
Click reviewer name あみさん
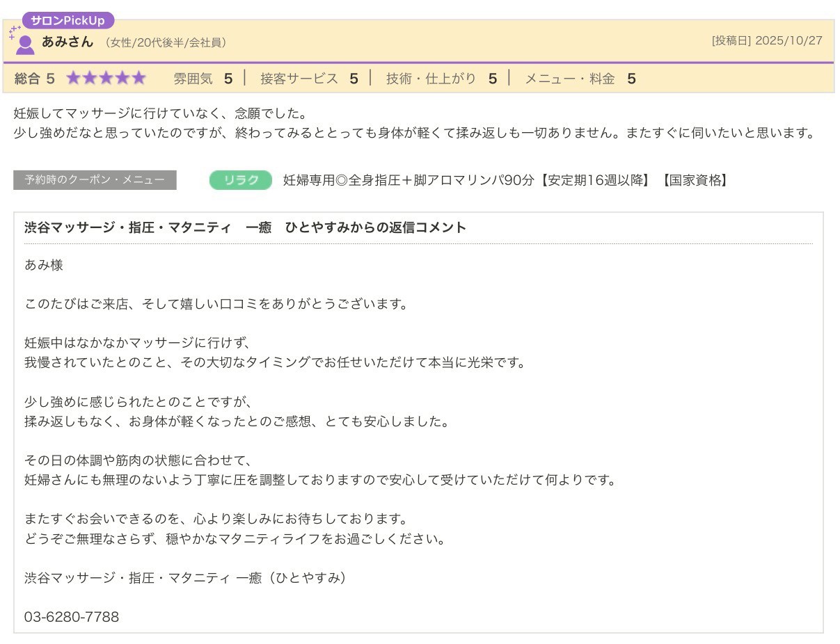click(x=67, y=42)
